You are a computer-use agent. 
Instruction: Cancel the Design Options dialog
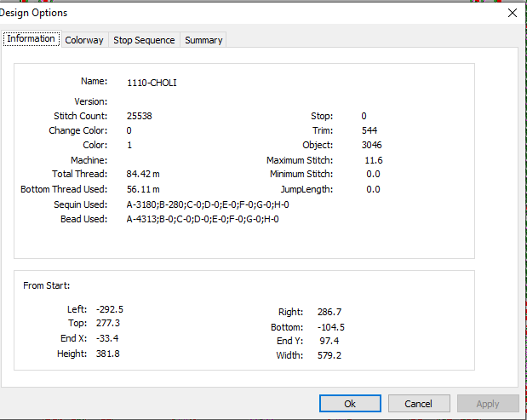tap(419, 404)
